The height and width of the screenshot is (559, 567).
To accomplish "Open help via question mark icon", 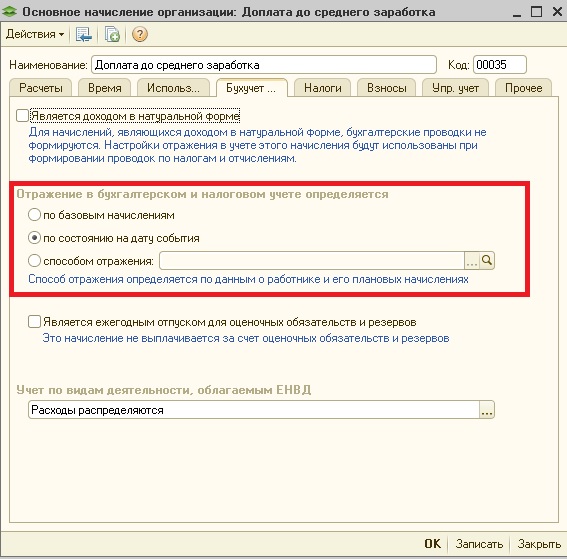I will [140, 35].
